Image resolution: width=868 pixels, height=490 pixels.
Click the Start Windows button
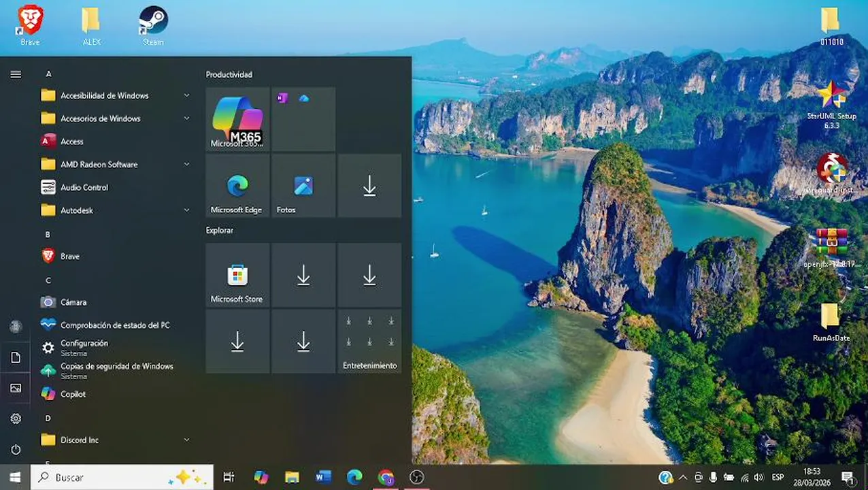pyautogui.click(x=15, y=477)
